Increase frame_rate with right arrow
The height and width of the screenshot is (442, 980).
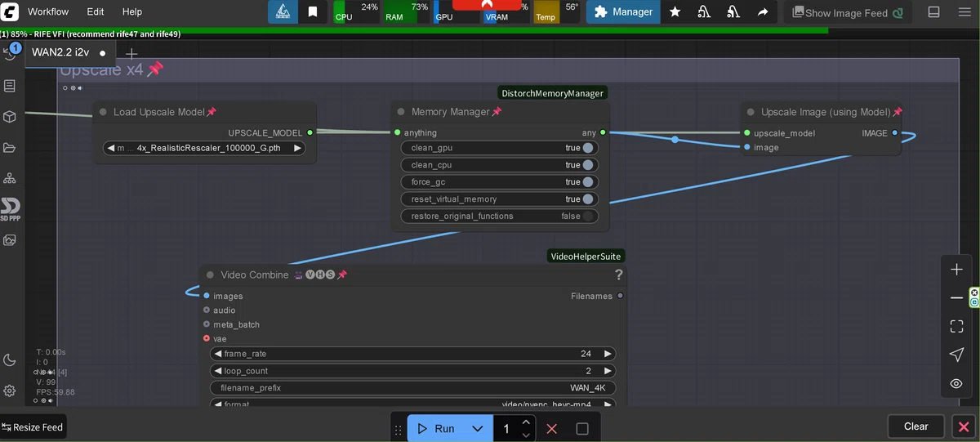click(x=607, y=354)
